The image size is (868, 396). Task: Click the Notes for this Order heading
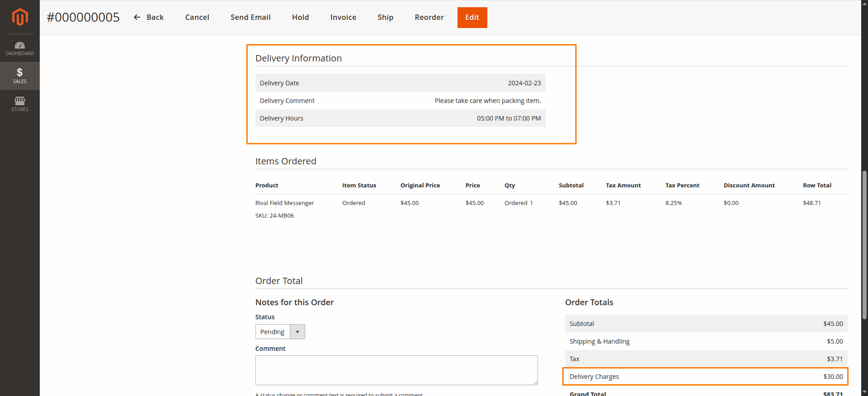(294, 302)
